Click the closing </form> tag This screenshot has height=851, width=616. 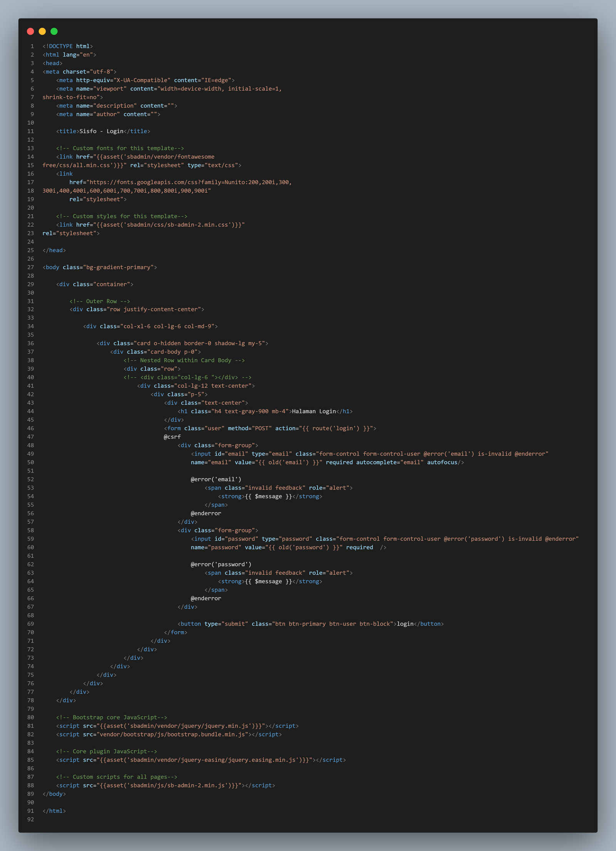click(x=176, y=632)
